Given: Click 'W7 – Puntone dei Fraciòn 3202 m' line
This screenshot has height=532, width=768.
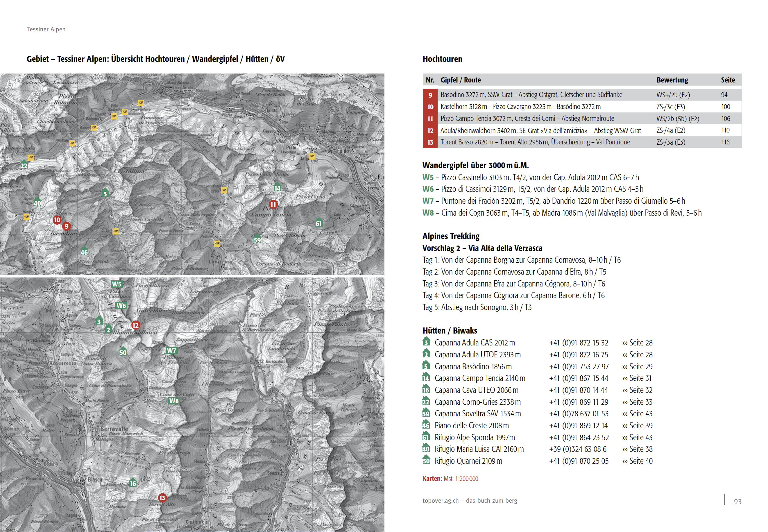Looking at the screenshot, I should click(554, 201).
